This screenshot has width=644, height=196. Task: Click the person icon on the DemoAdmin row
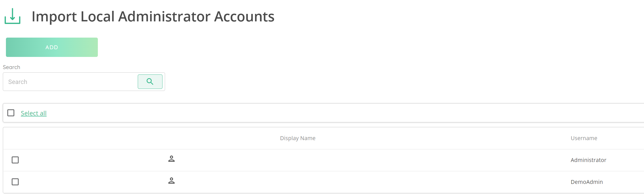pos(172,181)
